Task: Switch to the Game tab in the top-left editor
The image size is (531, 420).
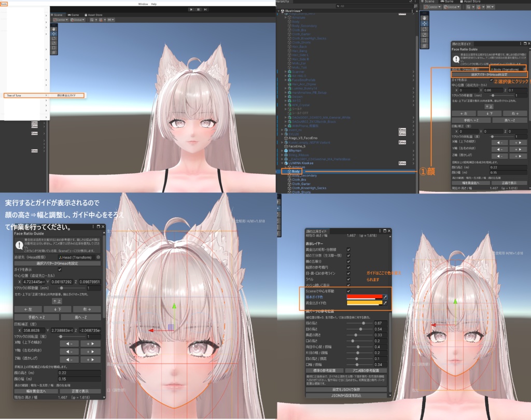Action: pos(73,15)
